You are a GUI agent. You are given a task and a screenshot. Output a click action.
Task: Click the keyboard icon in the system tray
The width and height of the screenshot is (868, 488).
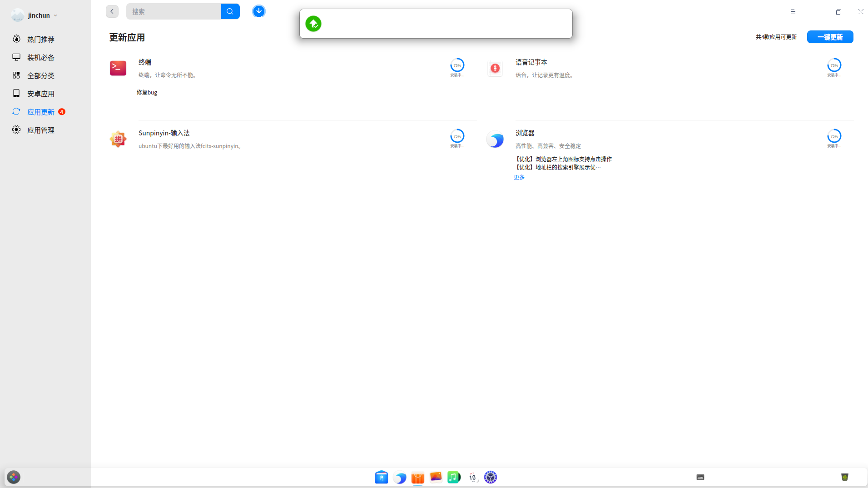[700, 477]
